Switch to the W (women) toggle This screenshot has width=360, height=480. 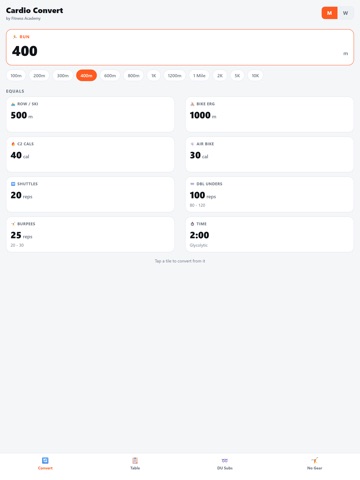pyautogui.click(x=345, y=13)
